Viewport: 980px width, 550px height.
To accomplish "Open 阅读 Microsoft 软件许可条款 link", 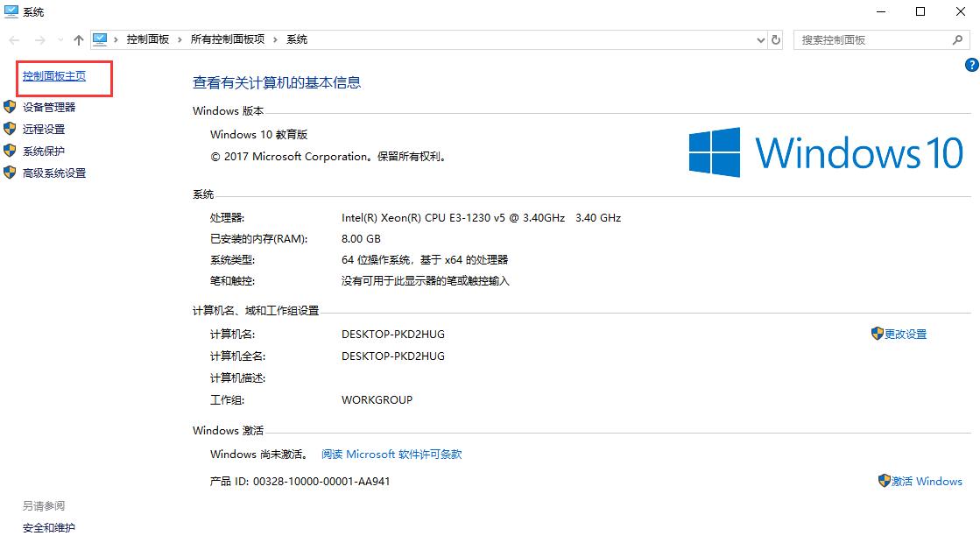I will tap(391, 455).
